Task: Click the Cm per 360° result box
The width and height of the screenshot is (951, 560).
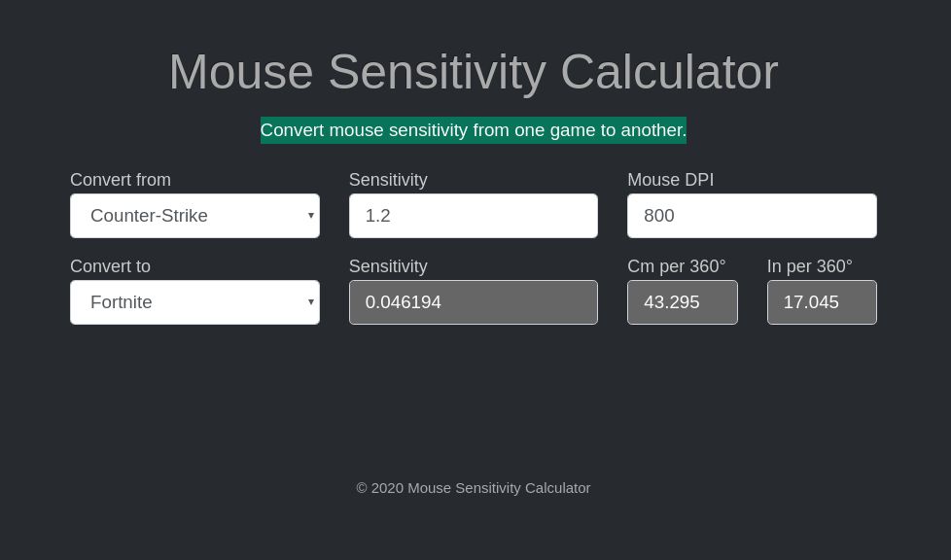Action: [x=682, y=301]
